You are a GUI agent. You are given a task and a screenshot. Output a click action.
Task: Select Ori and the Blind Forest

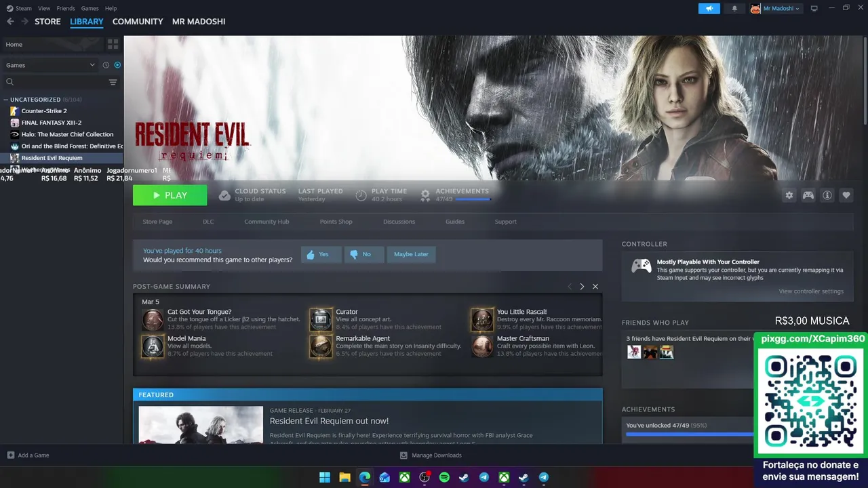[61, 146]
